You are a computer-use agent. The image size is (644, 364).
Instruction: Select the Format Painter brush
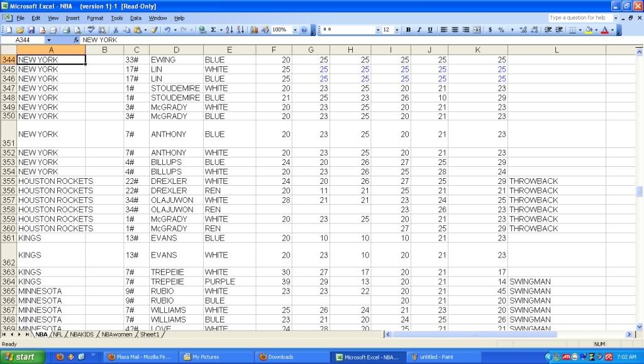click(x=155, y=30)
